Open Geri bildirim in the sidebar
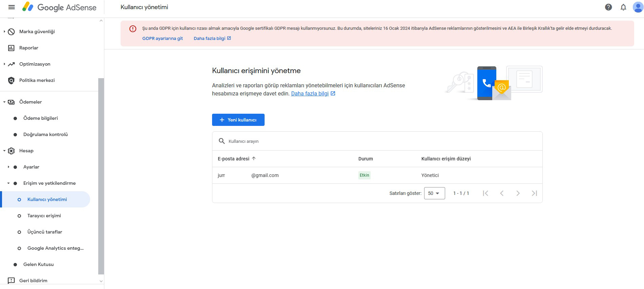Viewport: 644px width, 289px height. (33, 281)
